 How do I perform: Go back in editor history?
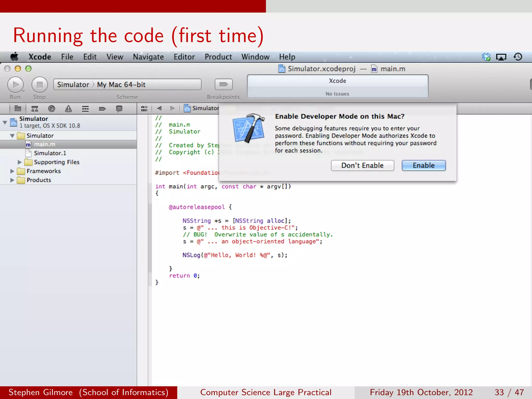159,108
